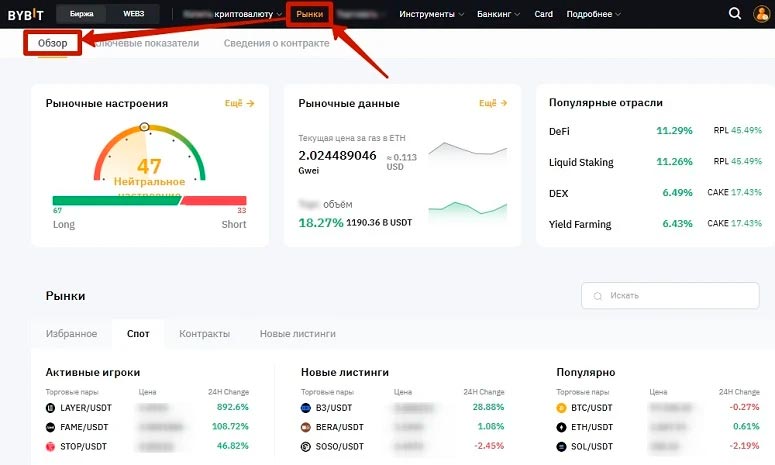The image size is (775, 465).
Task: Click Ещё link in Рыночные данные
Action: pyautogui.click(x=494, y=103)
